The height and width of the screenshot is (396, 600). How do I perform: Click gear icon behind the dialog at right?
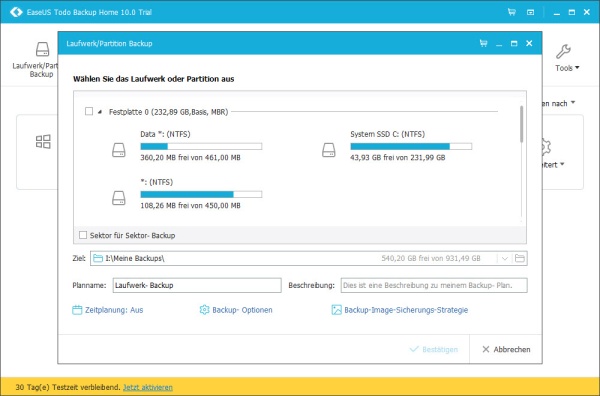click(546, 147)
